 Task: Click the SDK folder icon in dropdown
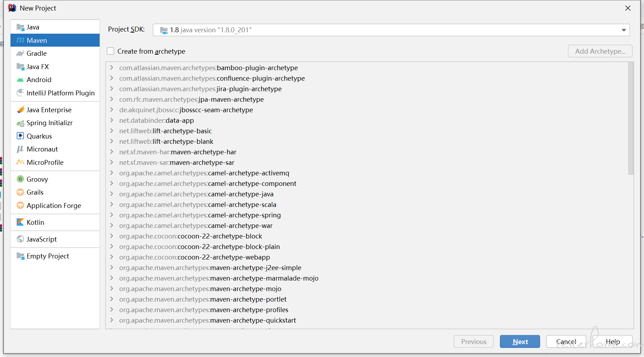(x=164, y=30)
